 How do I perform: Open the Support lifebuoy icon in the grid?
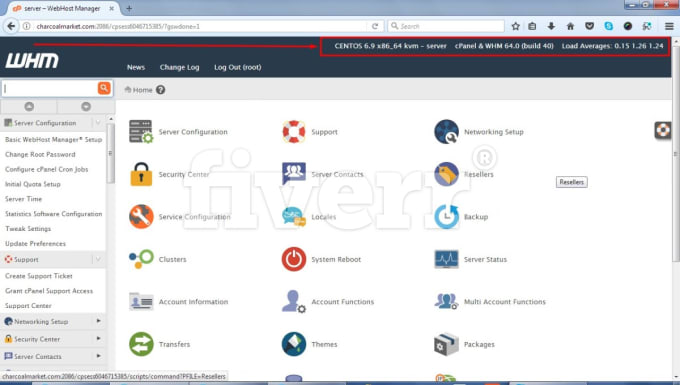294,131
